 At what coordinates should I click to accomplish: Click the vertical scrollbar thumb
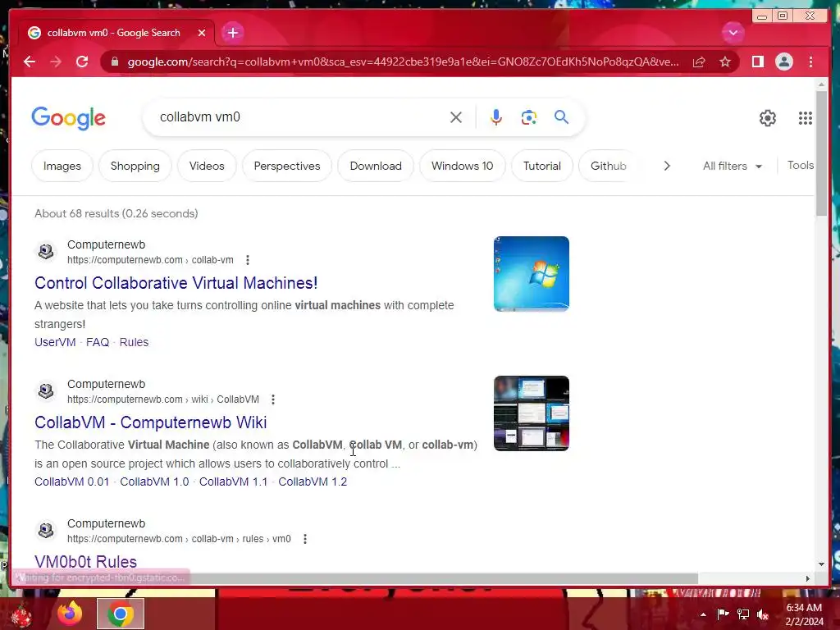tap(822, 153)
